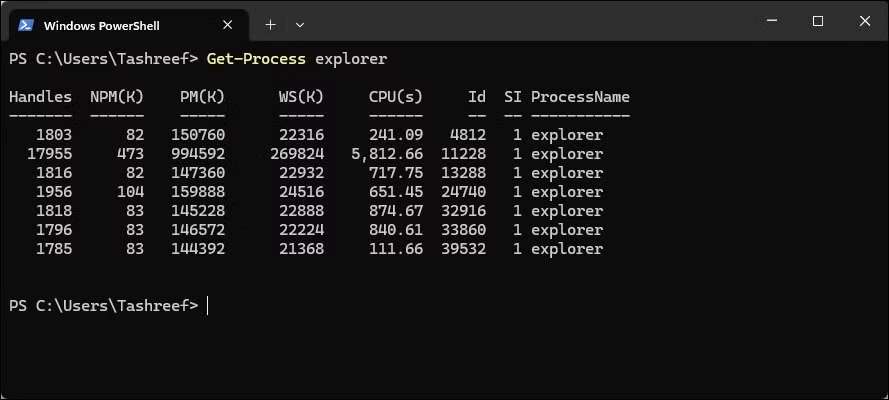
Task: Click the CPU value 5,812.66
Action: pyautogui.click(x=387, y=154)
